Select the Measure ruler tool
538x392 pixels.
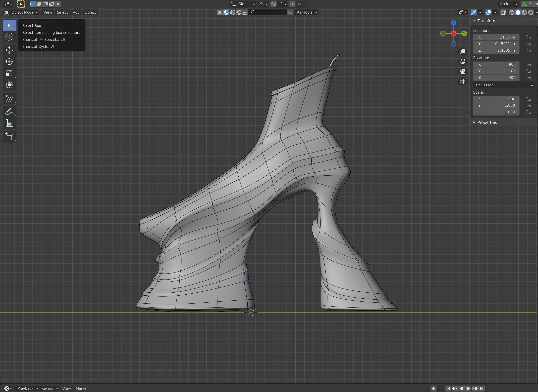coord(9,123)
